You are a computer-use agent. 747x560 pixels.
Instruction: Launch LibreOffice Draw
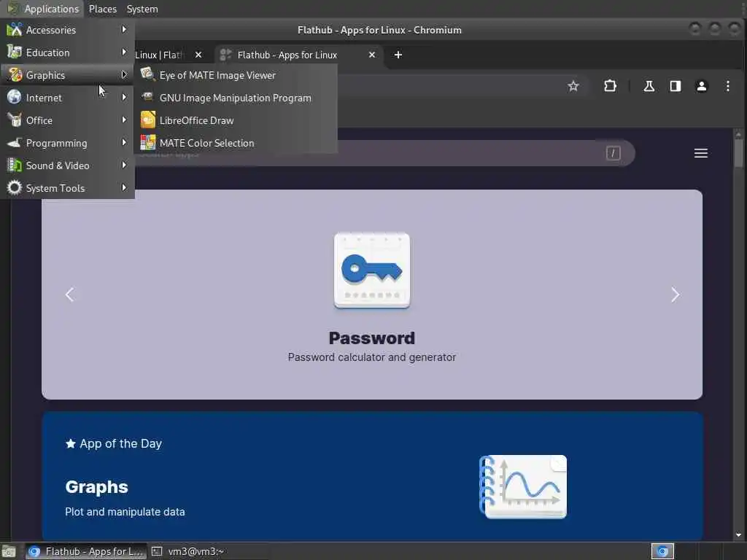tap(236, 120)
